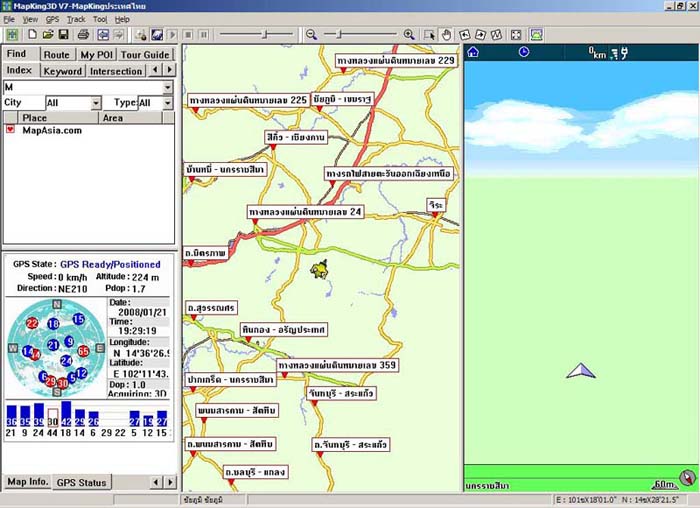700x508 pixels.
Task: Open the Type dropdown
Action: pos(169,103)
